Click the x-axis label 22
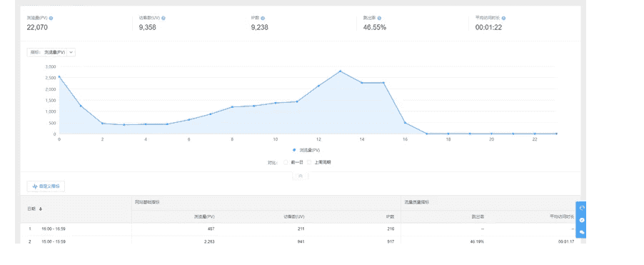The width and height of the screenshot is (644, 265). [x=534, y=140]
